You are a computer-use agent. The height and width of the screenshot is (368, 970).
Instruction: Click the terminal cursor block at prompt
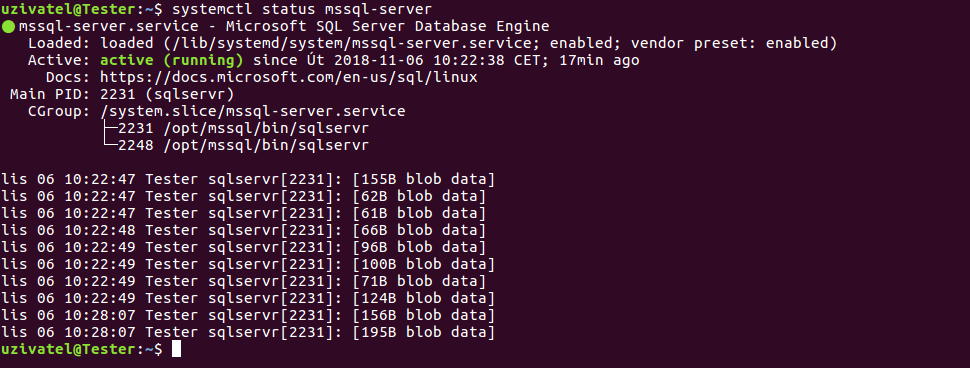(x=176, y=349)
